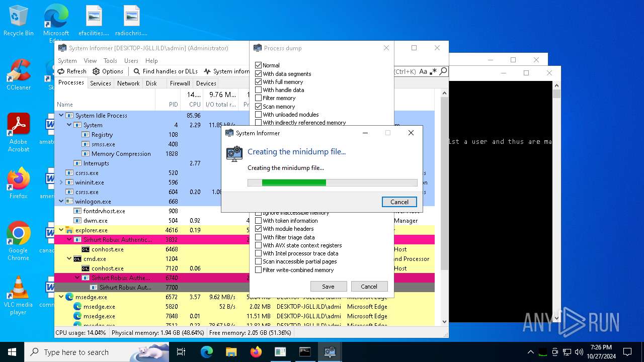The image size is (644, 362).
Task: Open CCleaner desktop shortcut
Action: 19,75
